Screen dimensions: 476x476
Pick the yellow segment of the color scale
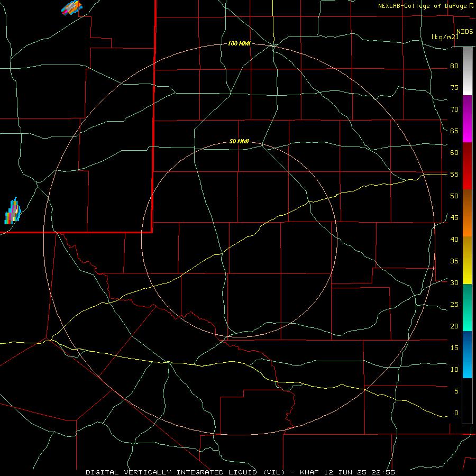point(467,260)
